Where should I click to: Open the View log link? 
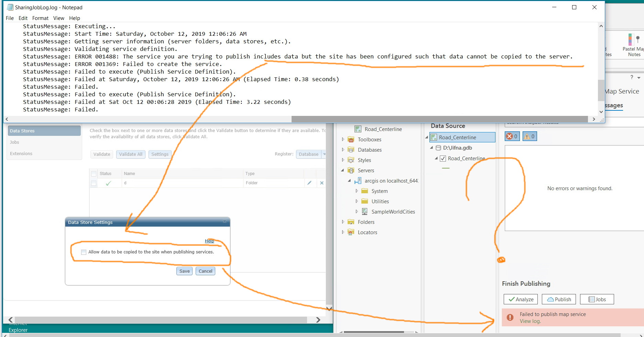530,321
